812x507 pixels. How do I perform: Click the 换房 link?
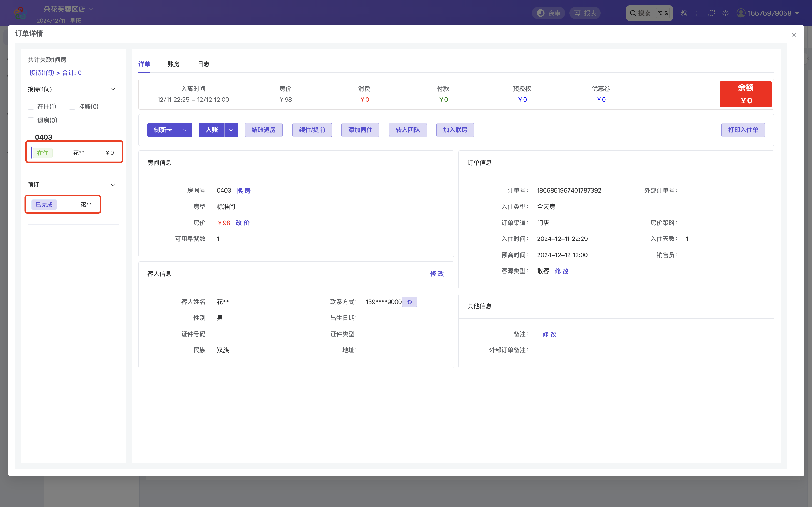(244, 190)
